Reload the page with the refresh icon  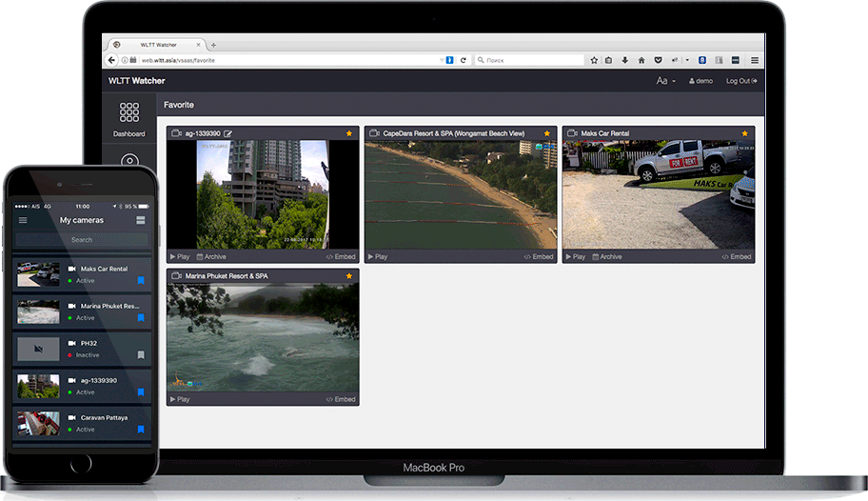pos(464,60)
